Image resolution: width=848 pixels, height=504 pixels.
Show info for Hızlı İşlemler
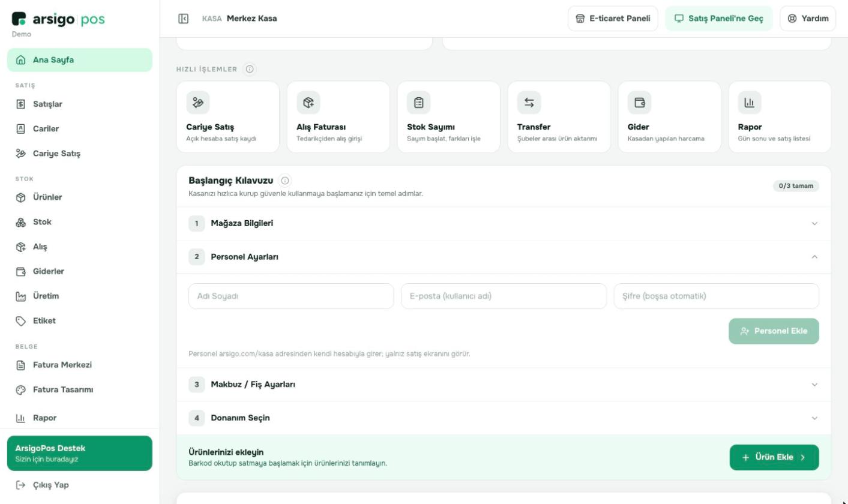click(x=250, y=69)
